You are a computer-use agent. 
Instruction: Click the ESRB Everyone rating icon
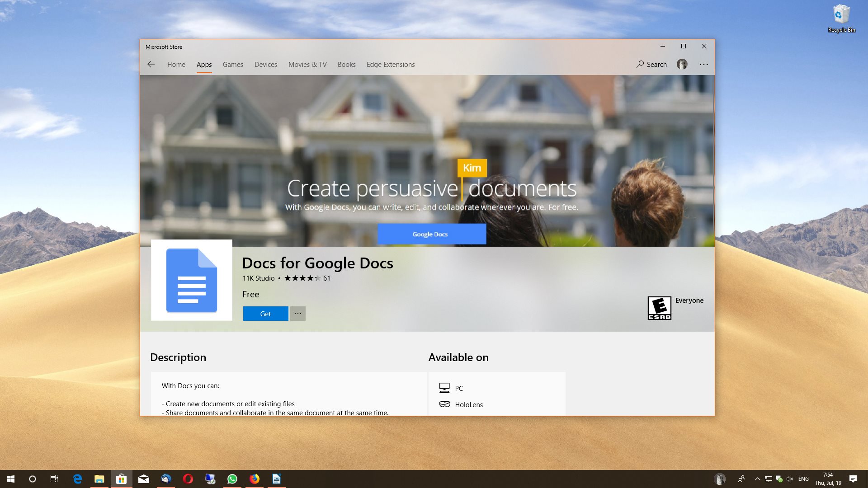coord(659,308)
